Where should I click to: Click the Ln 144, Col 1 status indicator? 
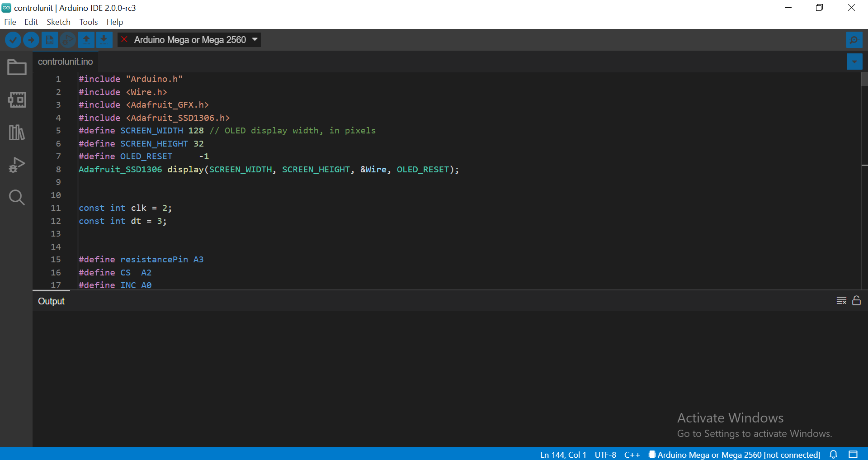pyautogui.click(x=562, y=455)
